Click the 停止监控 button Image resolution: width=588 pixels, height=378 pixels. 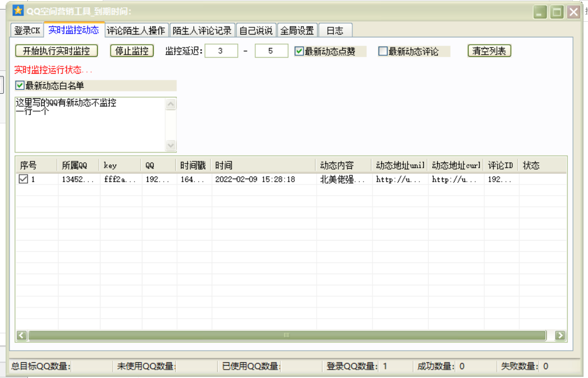pyautogui.click(x=132, y=51)
